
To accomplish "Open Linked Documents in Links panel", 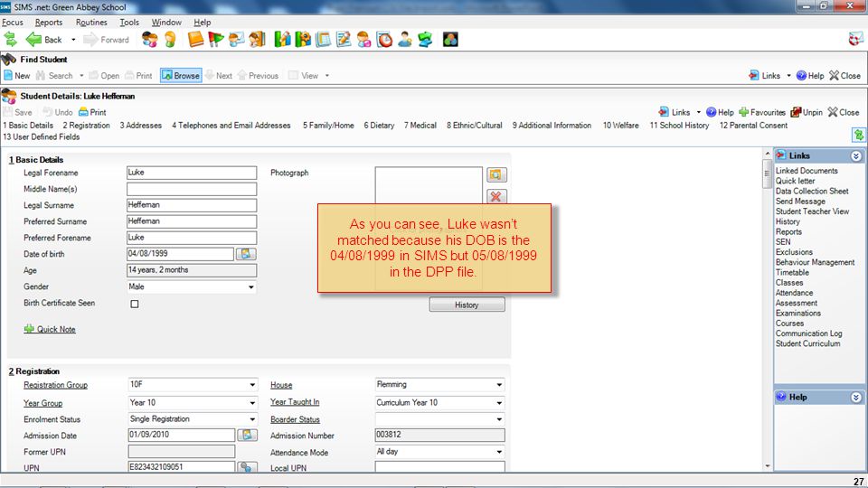I will click(x=807, y=171).
